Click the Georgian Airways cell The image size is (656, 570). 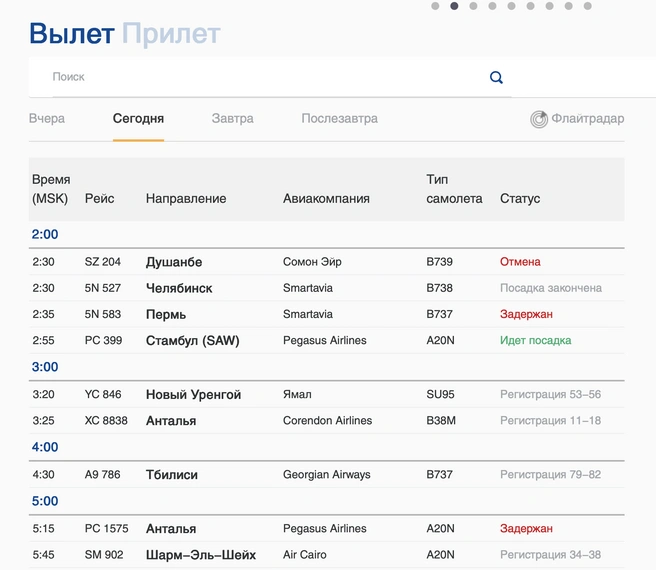[x=326, y=475]
